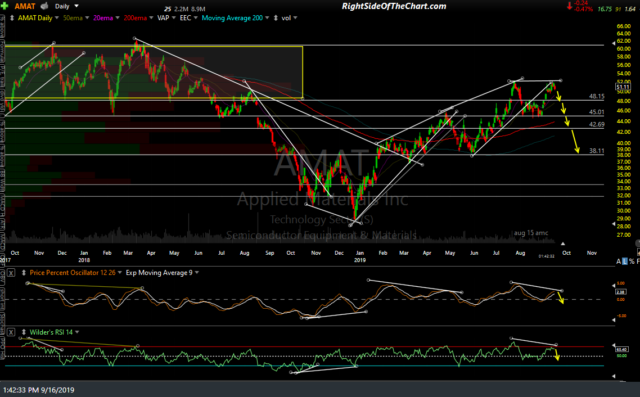The width and height of the screenshot is (640, 397).
Task: Click the green plus add-chart icon
Action: coord(5,6)
